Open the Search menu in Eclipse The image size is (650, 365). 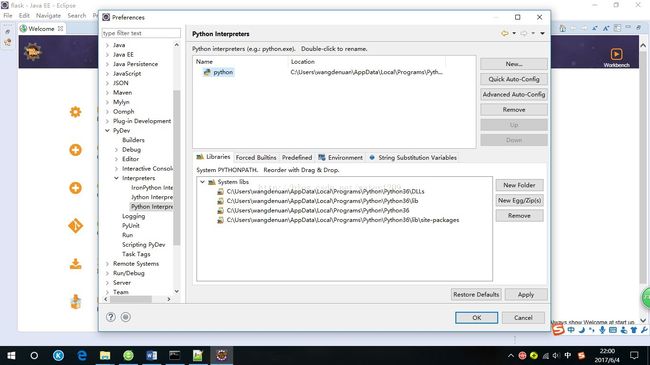[77, 15]
